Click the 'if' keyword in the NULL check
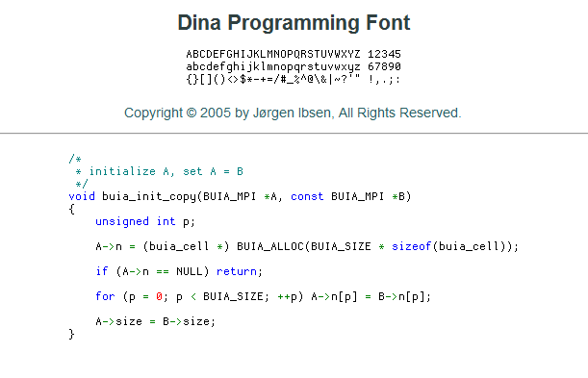The width and height of the screenshot is (588, 378). tap(102, 271)
